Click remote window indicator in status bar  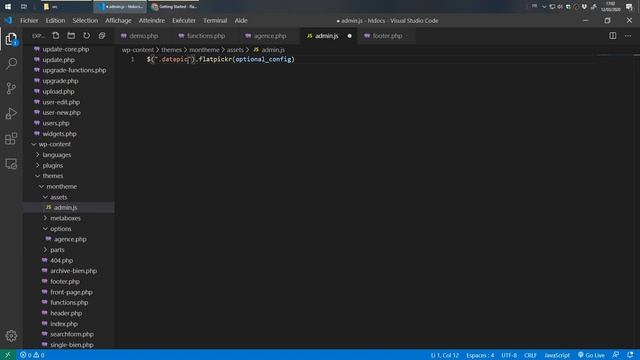pyautogui.click(x=7, y=355)
